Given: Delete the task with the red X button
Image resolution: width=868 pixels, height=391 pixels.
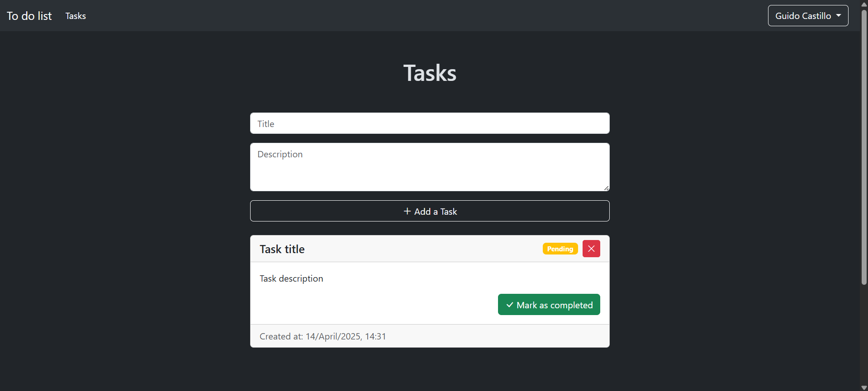Looking at the screenshot, I should [x=591, y=249].
